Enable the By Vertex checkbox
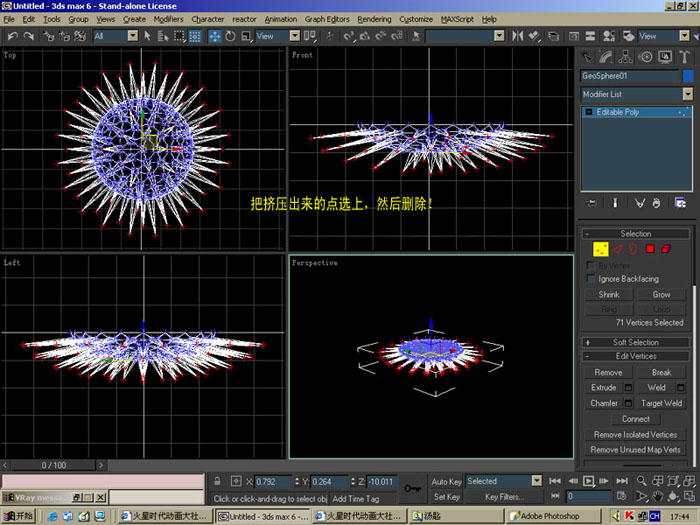The image size is (700, 525). click(591, 266)
